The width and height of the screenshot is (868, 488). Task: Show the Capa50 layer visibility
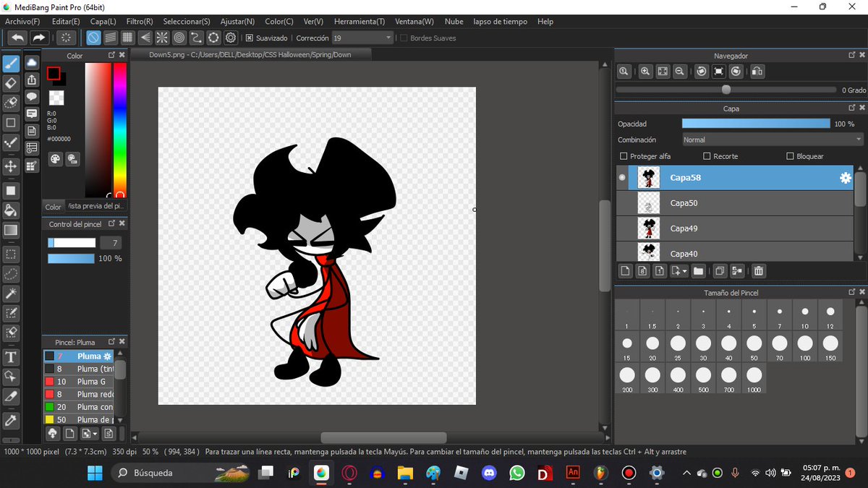click(622, 203)
